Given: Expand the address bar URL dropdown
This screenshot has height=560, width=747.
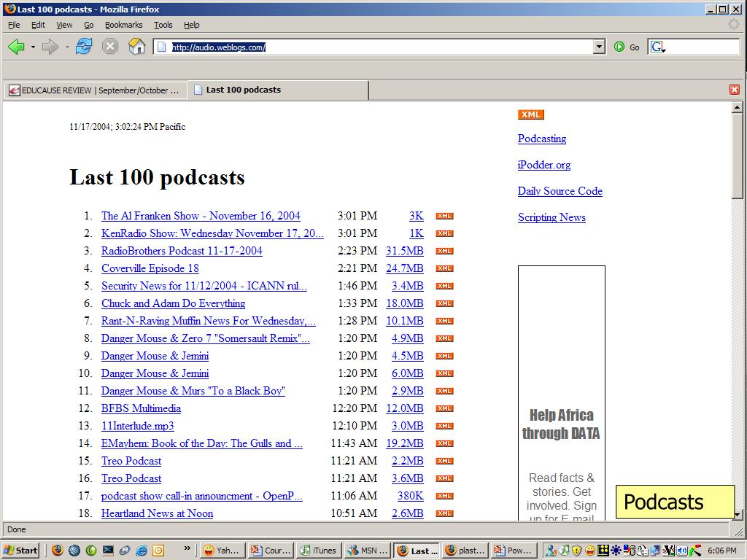Looking at the screenshot, I should (x=600, y=47).
